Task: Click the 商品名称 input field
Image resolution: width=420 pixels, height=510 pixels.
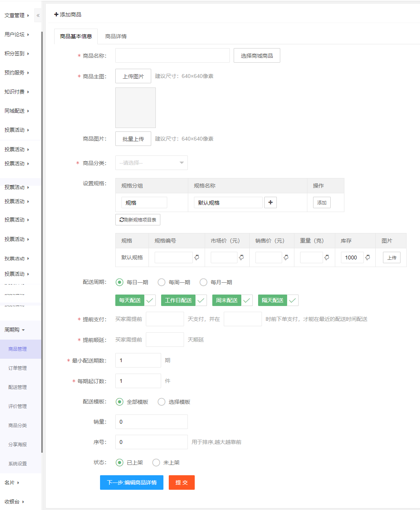Action: 172,56
